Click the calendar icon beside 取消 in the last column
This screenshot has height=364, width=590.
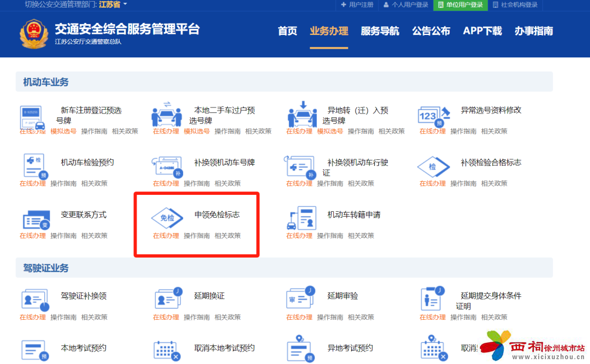point(434,348)
